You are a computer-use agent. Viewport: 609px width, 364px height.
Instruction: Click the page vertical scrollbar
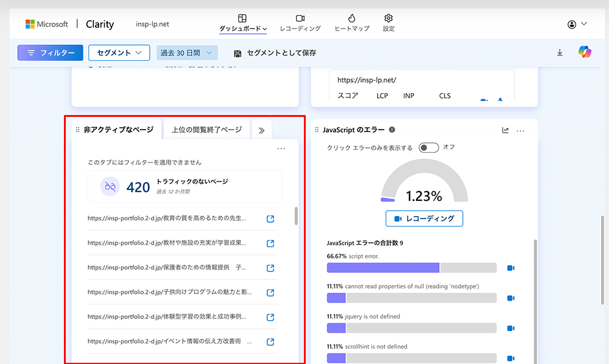(x=602, y=260)
